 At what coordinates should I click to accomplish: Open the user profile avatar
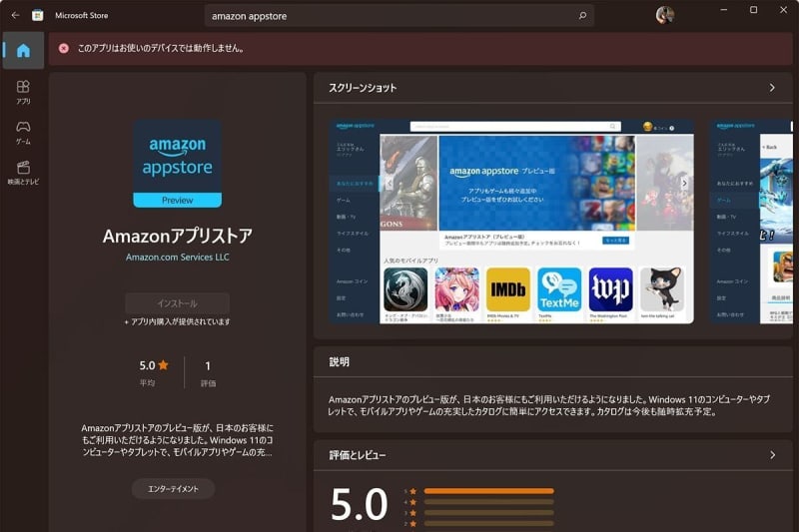coord(664,15)
